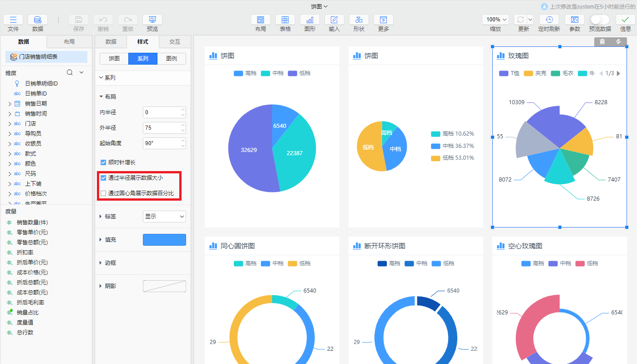The width and height of the screenshot is (637, 364).
Task: Open the 形状 shape toolbar icon
Action: tap(359, 20)
